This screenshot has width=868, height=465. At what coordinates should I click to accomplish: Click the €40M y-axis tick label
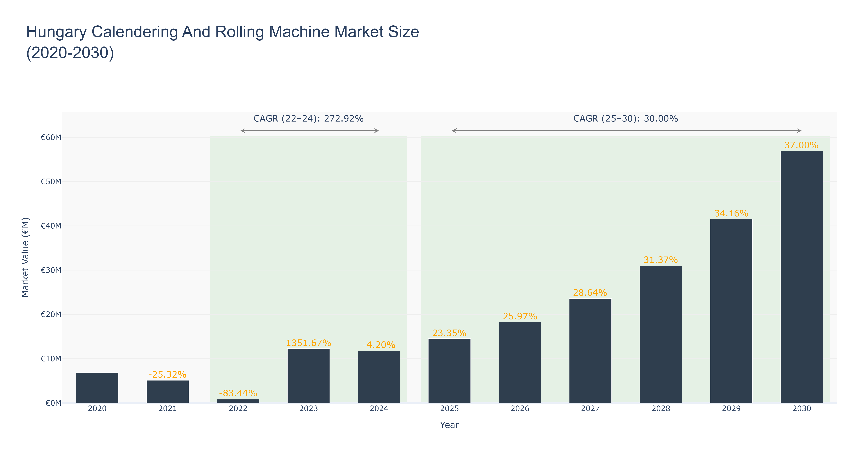point(51,226)
